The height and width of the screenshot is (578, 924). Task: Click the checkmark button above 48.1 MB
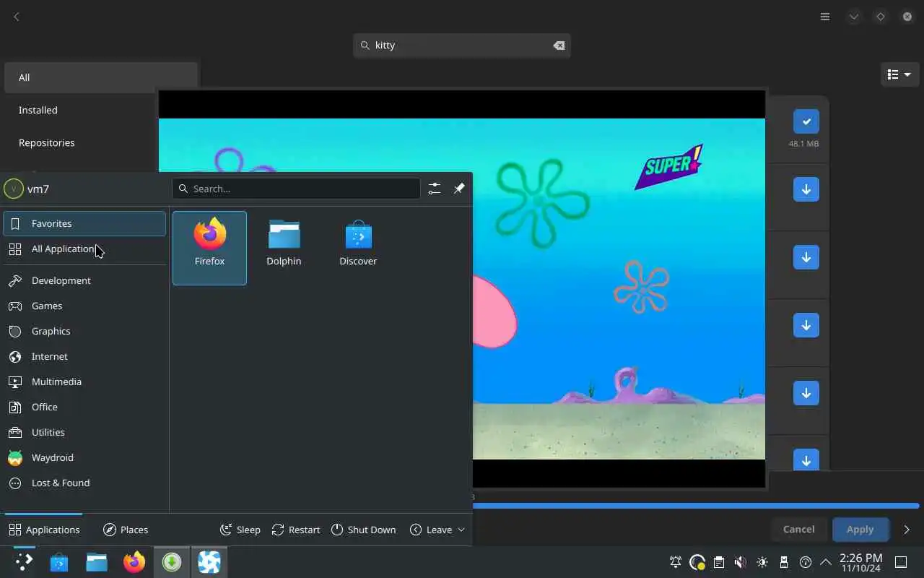point(806,121)
